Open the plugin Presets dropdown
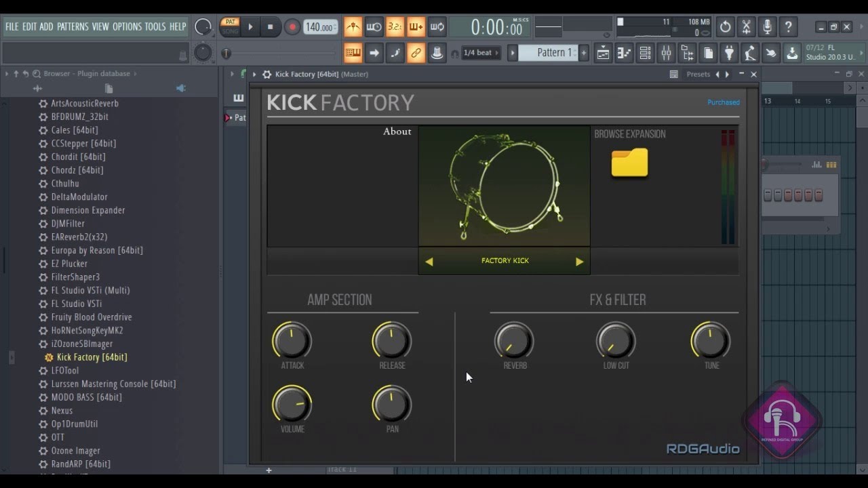 click(698, 75)
